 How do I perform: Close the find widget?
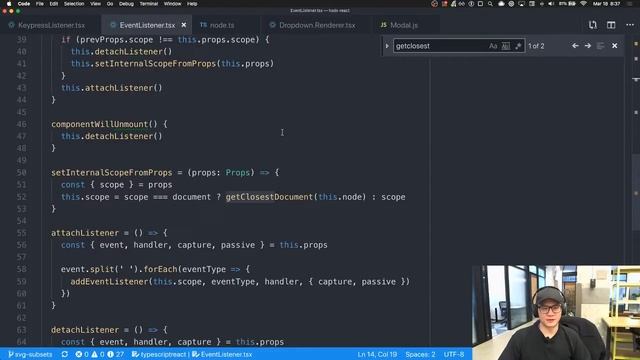tap(615, 46)
